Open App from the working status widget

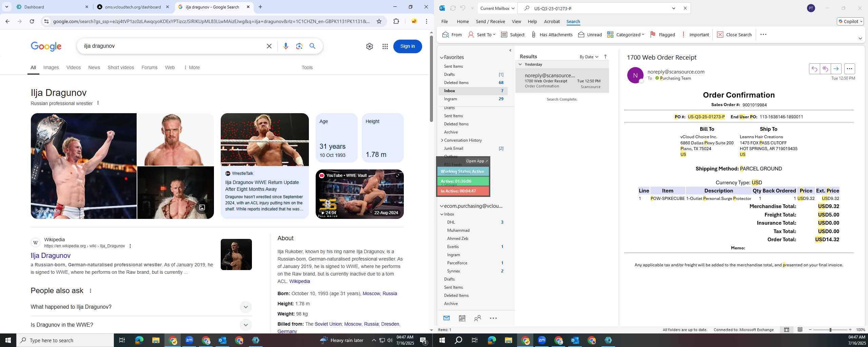[x=477, y=161]
